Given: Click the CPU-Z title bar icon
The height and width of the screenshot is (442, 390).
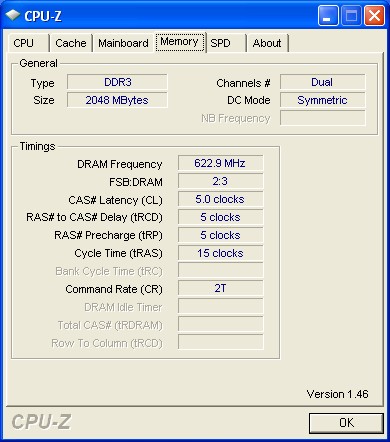Looking at the screenshot, I should [x=13, y=15].
